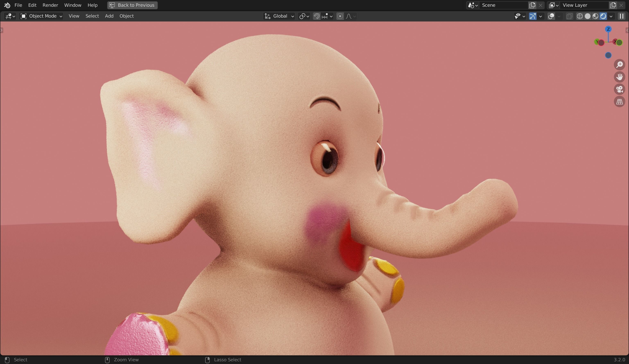Edit the Scene name field
This screenshot has height=364, width=629.
504,5
